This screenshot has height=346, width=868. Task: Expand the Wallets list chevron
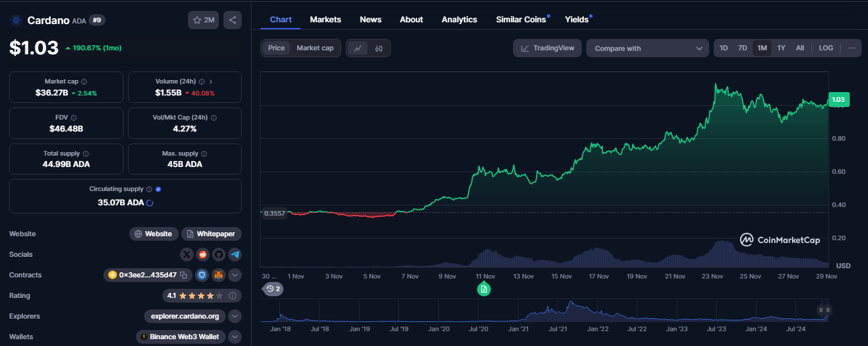pos(235,337)
